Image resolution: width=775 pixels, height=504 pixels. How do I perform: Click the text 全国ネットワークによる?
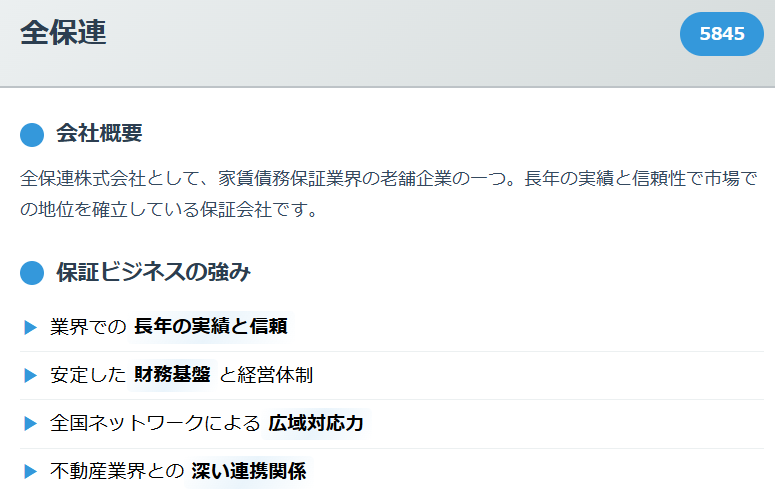pos(155,423)
